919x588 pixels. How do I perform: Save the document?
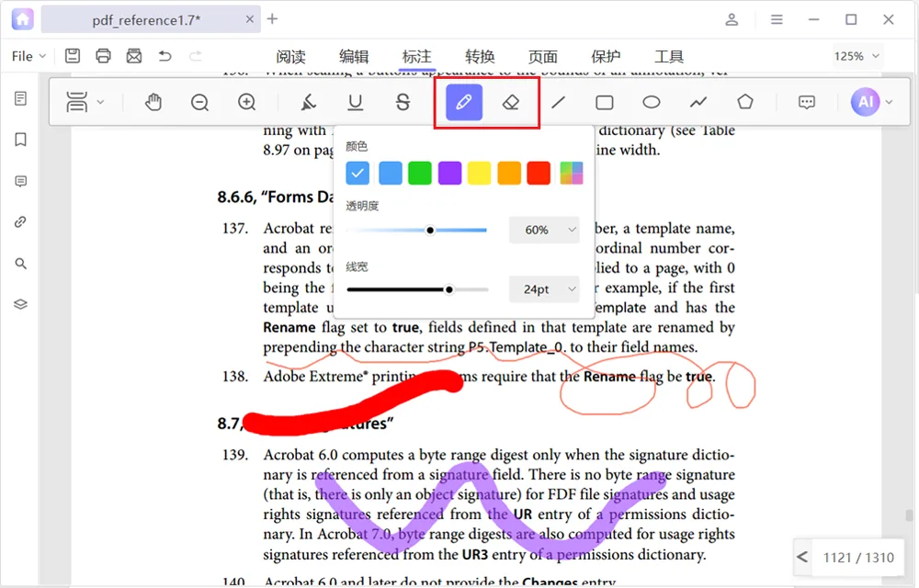(x=73, y=56)
